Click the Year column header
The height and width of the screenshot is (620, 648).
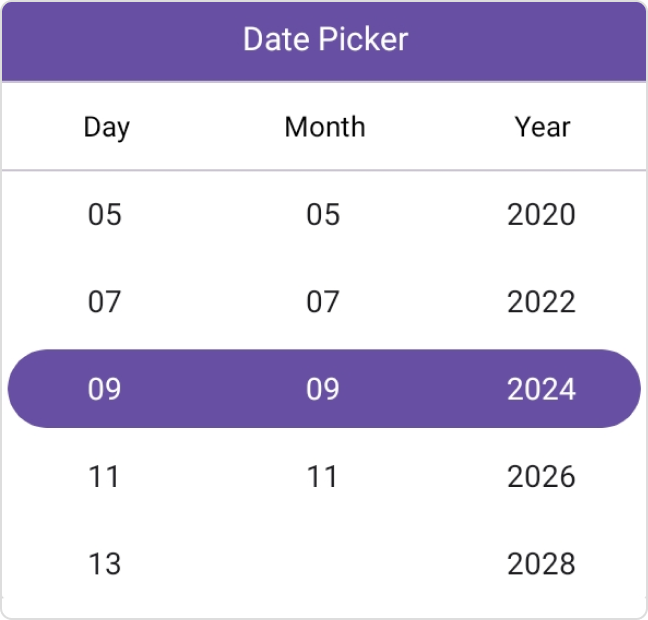[542, 127]
